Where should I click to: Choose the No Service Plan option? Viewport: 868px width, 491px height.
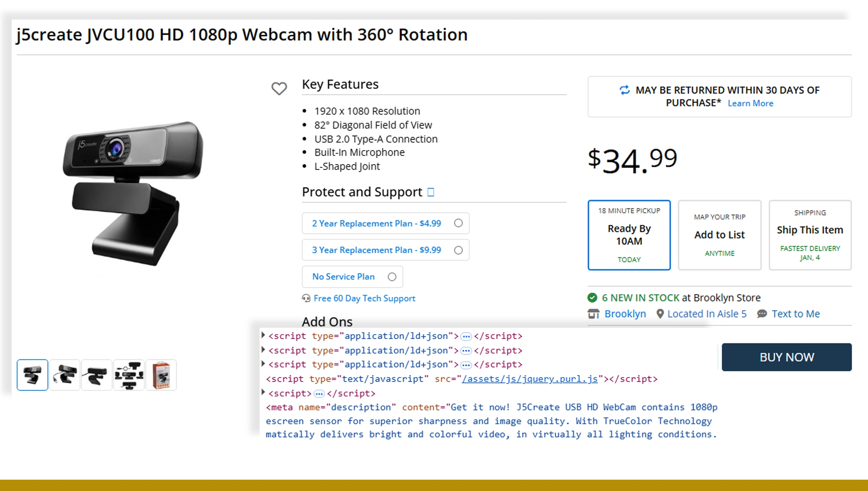[392, 277]
